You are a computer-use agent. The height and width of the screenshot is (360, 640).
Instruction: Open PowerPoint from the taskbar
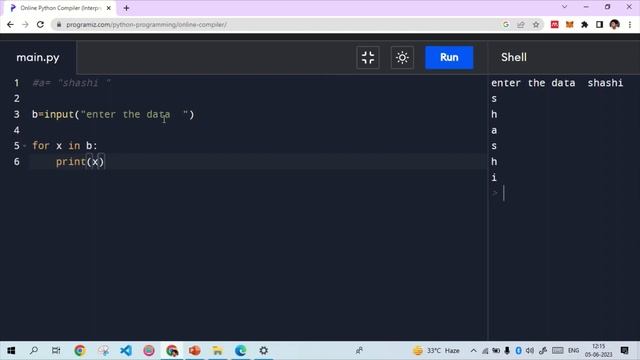click(195, 350)
